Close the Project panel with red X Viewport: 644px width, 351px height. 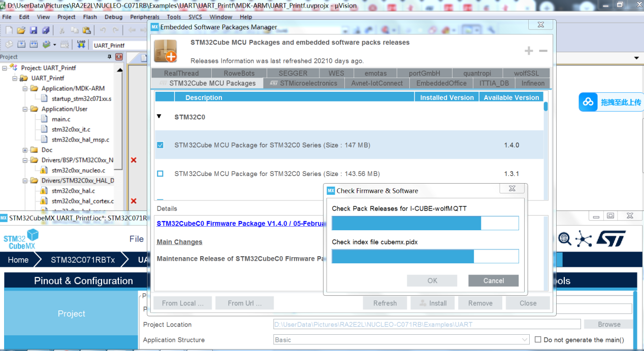119,57
